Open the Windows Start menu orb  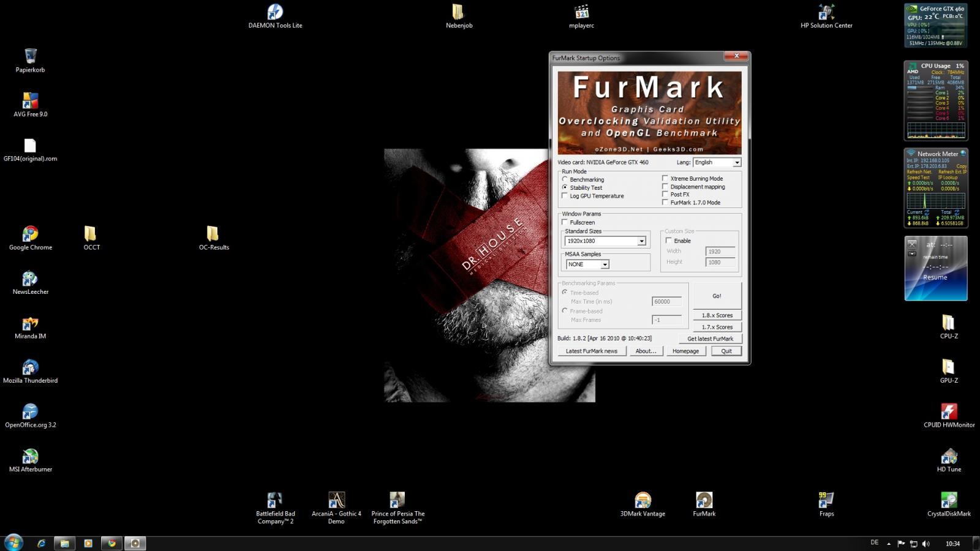click(13, 542)
